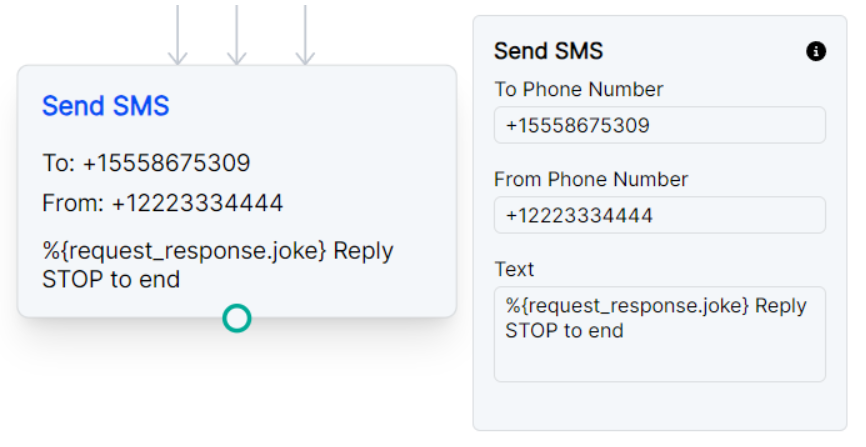The width and height of the screenshot is (866, 447).
Task: Click the From: +12223334444 line in node
Action: point(162,204)
